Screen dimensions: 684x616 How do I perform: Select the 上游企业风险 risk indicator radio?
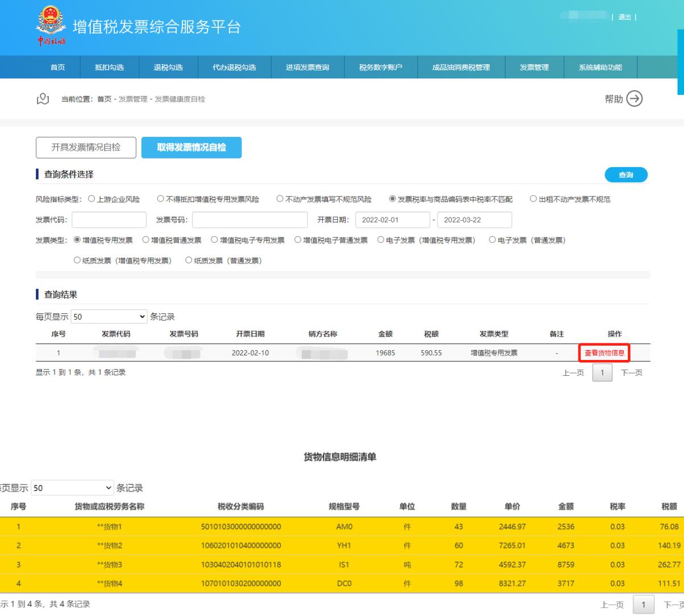click(x=92, y=199)
